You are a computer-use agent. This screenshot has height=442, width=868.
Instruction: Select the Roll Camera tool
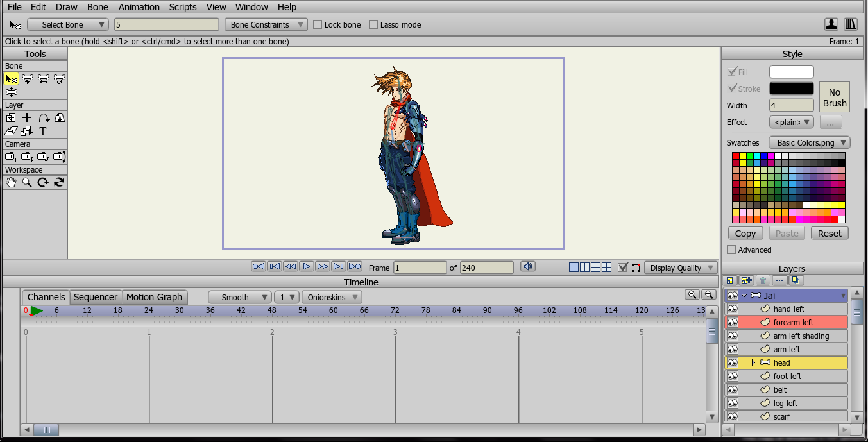pyautogui.click(x=43, y=157)
